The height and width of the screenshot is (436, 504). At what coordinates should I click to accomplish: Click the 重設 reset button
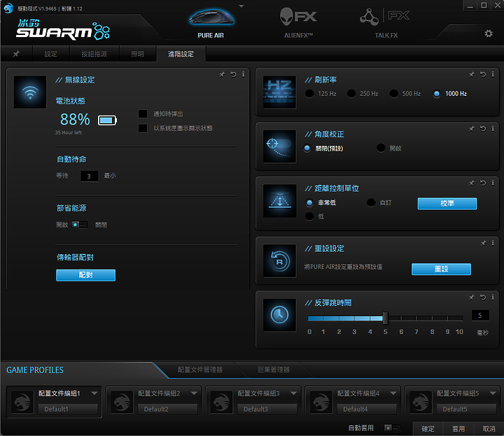point(441,269)
